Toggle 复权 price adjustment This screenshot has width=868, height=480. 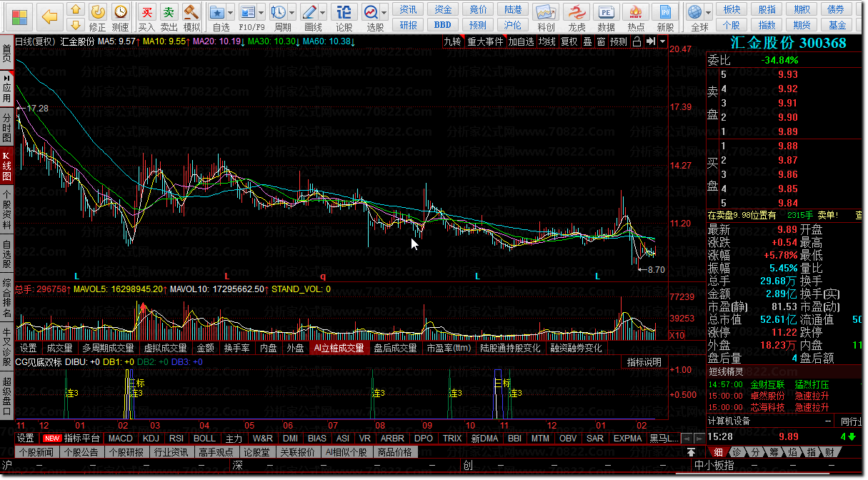pyautogui.click(x=569, y=41)
